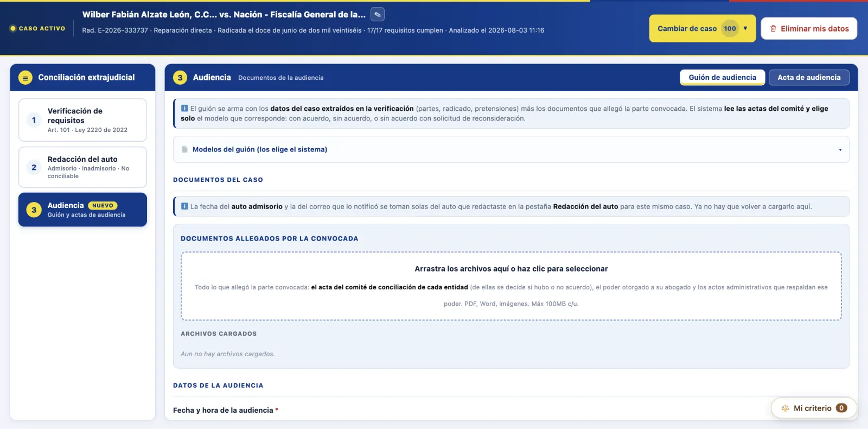Open step 1 Verificación de requisitos
This screenshot has width=868, height=429.
(x=82, y=120)
